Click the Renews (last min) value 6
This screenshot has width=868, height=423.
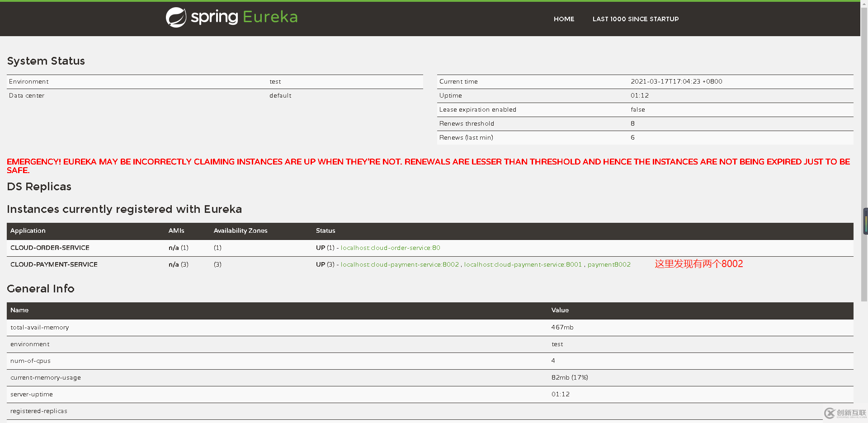pos(632,137)
